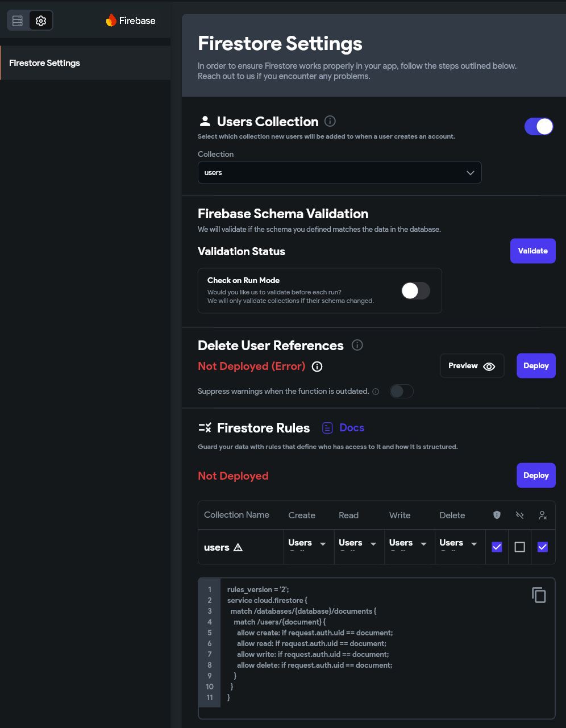The height and width of the screenshot is (728, 566).
Task: Click the rules_version = '2'; line
Action: coord(258,590)
